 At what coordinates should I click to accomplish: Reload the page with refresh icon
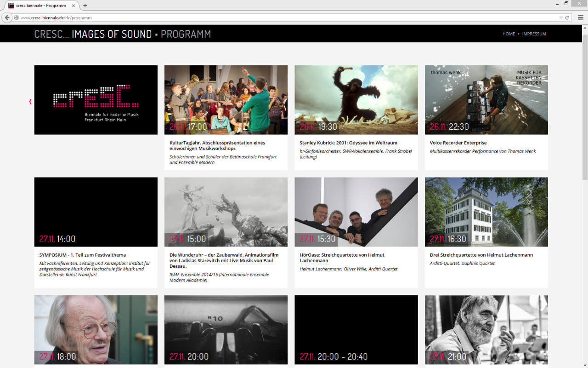click(x=567, y=17)
